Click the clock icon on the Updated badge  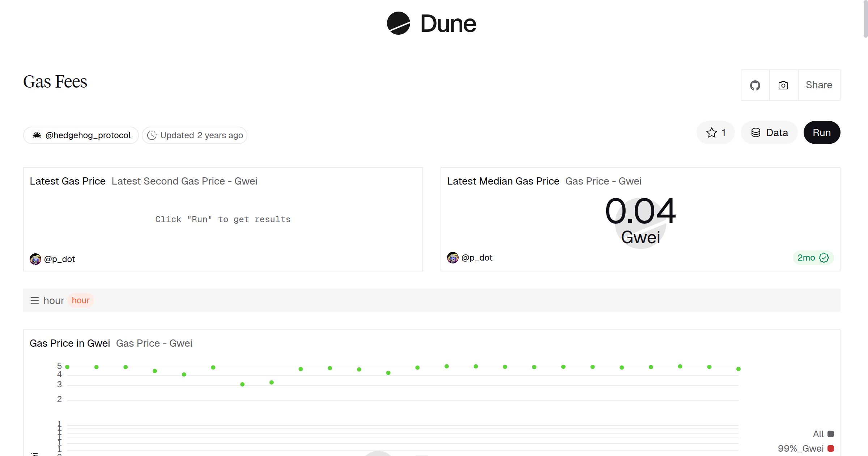pyautogui.click(x=152, y=135)
